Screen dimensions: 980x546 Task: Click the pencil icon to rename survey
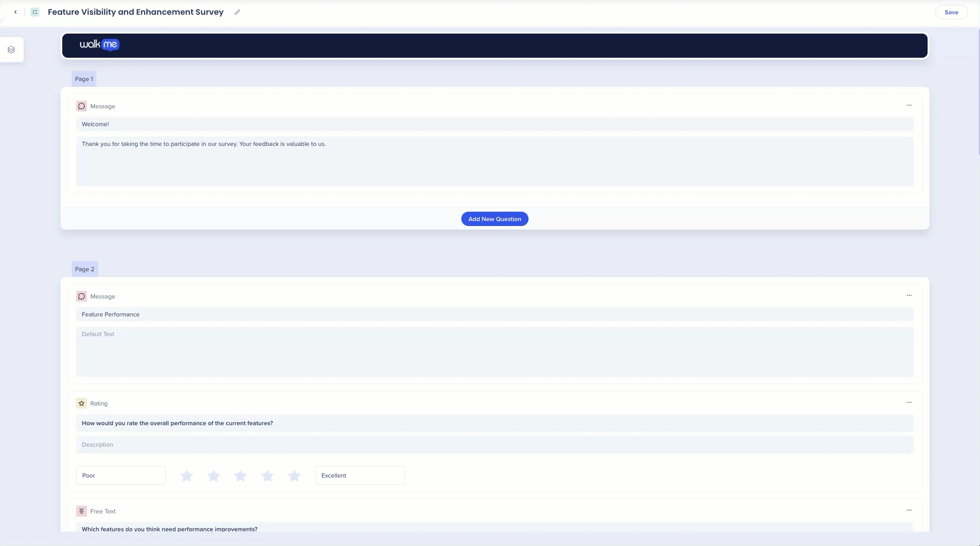coord(237,12)
